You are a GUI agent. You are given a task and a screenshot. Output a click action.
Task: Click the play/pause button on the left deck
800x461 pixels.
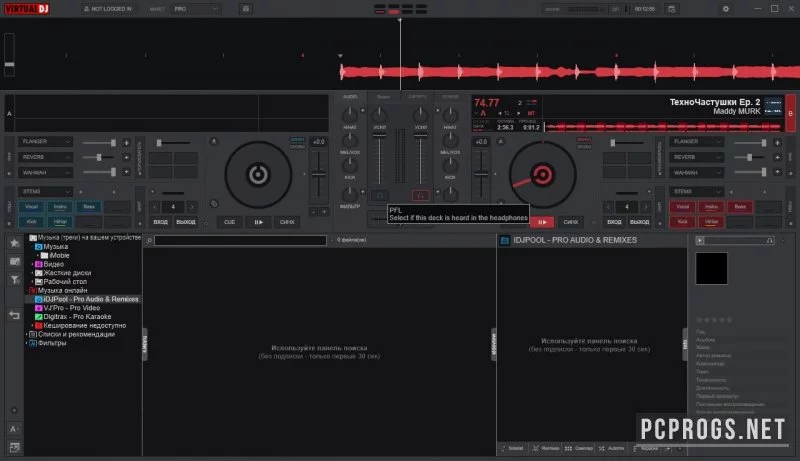pyautogui.click(x=259, y=222)
